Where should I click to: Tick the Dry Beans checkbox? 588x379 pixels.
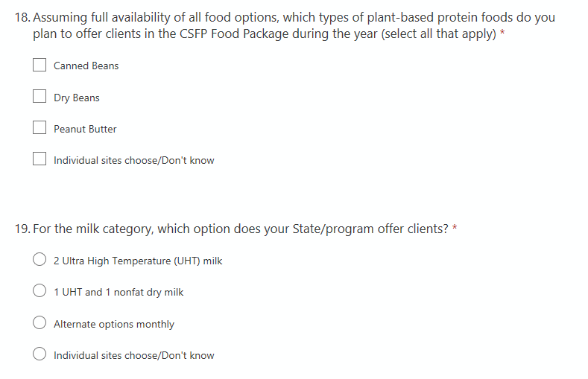click(x=39, y=97)
